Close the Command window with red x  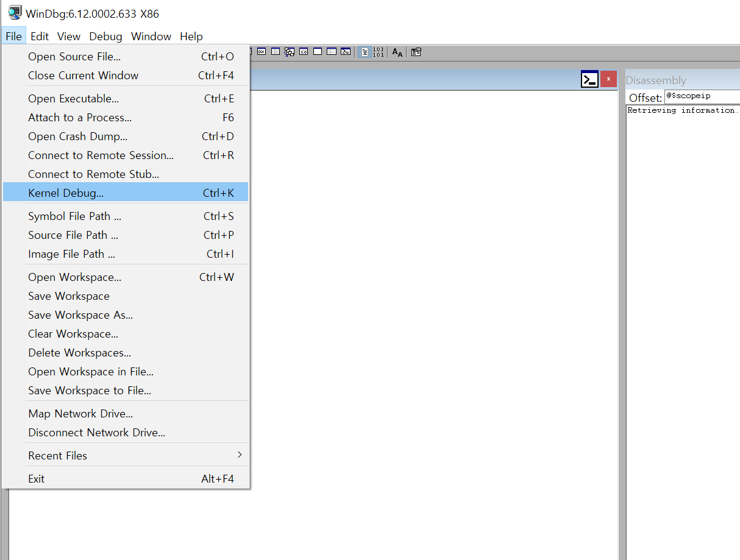pos(608,80)
